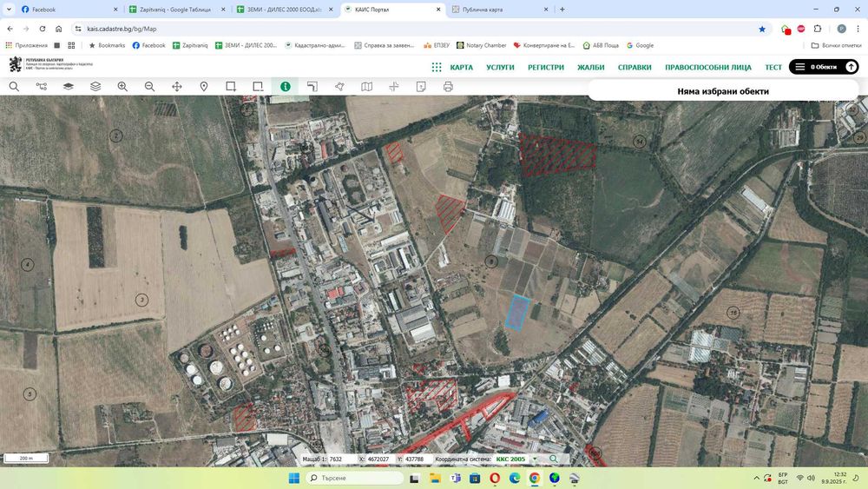Select the crosshair coordinates tool

pos(393,86)
